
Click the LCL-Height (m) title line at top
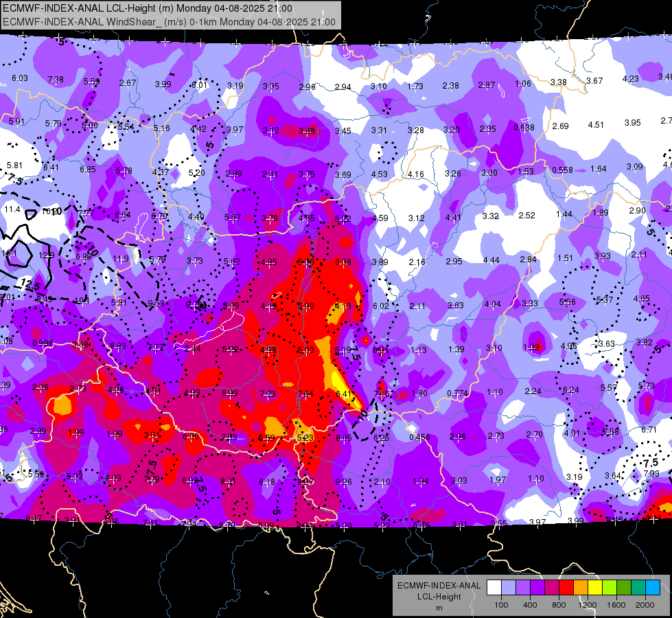click(x=148, y=8)
